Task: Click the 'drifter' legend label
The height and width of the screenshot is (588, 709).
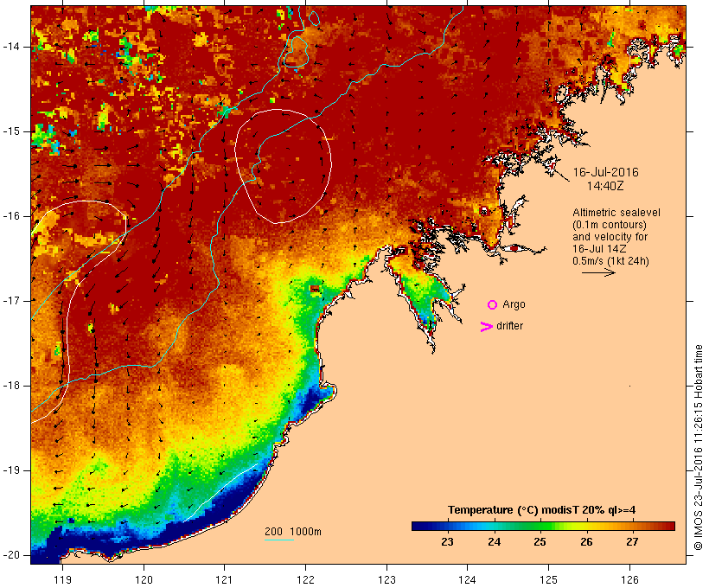Action: (x=509, y=326)
